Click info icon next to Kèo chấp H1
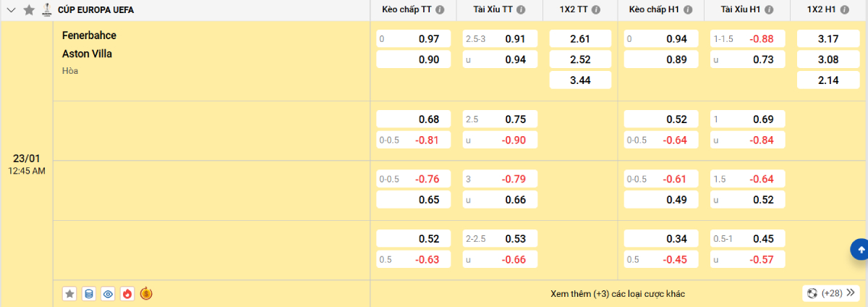Screen dimensions: 868x307 click(x=688, y=10)
